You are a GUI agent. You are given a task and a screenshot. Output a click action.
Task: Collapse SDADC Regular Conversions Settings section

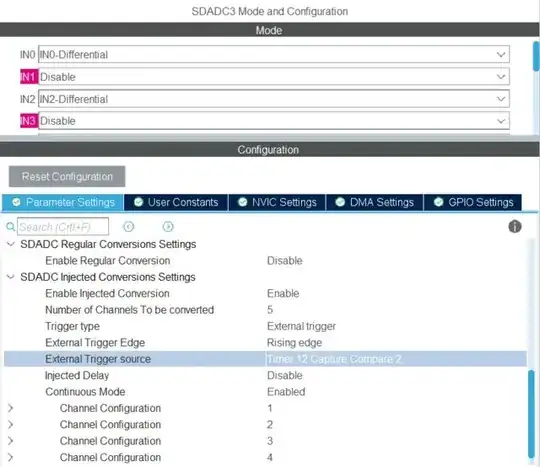(11, 244)
